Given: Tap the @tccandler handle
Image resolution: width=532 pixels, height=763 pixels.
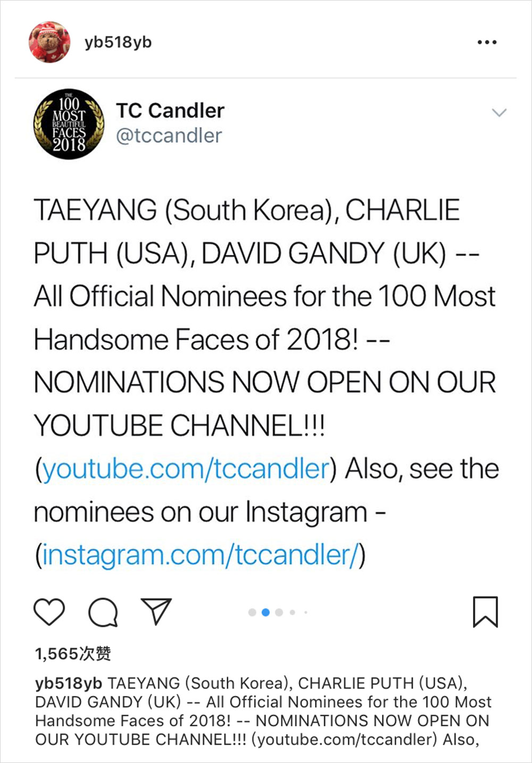Looking at the screenshot, I should (169, 136).
